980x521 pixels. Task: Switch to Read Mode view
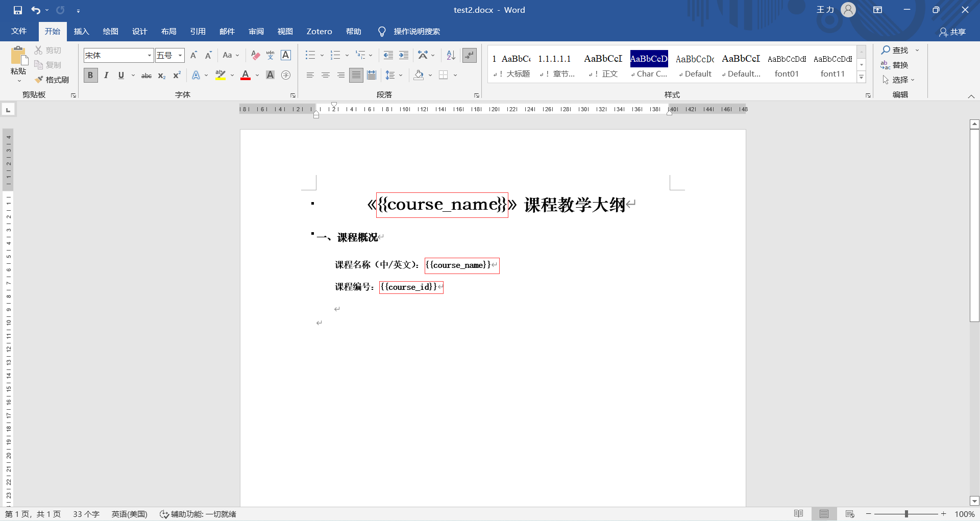pos(798,514)
